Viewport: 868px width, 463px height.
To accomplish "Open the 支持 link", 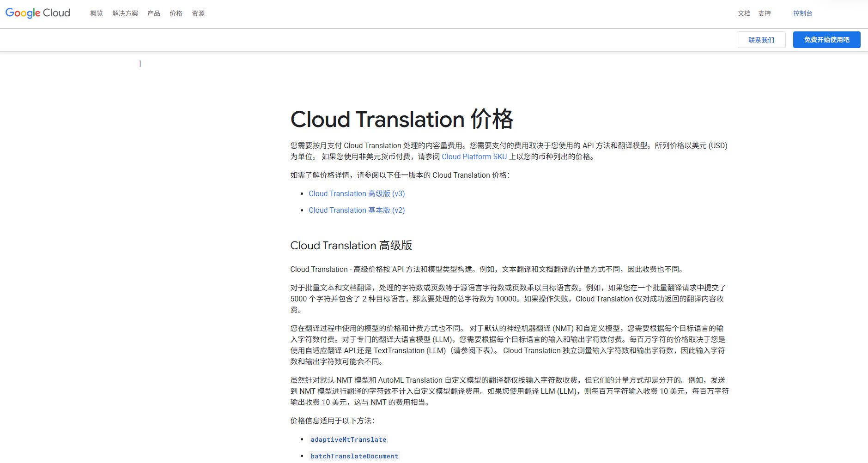I will [x=765, y=13].
